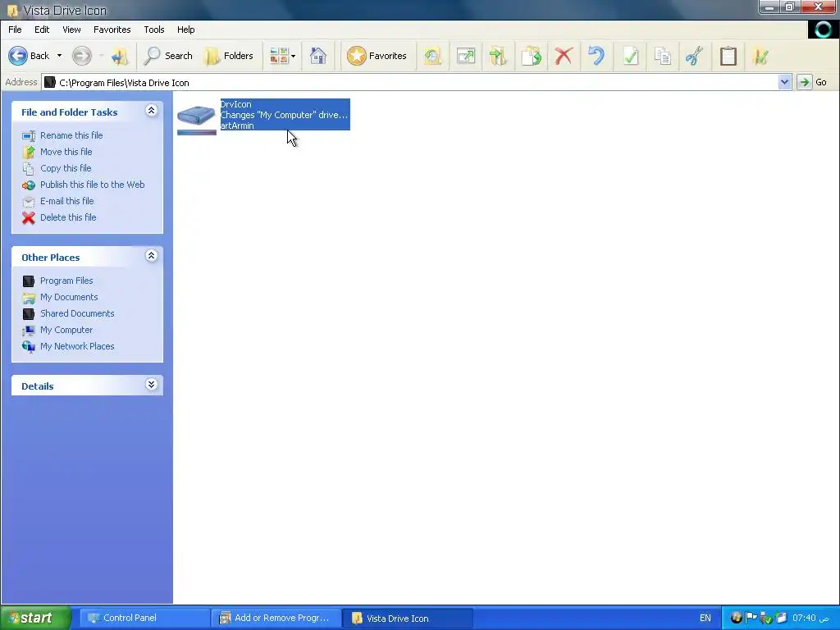Screen dimensions: 840x630
Task: Click the 07:40 taskbar clock
Action: 810,619
